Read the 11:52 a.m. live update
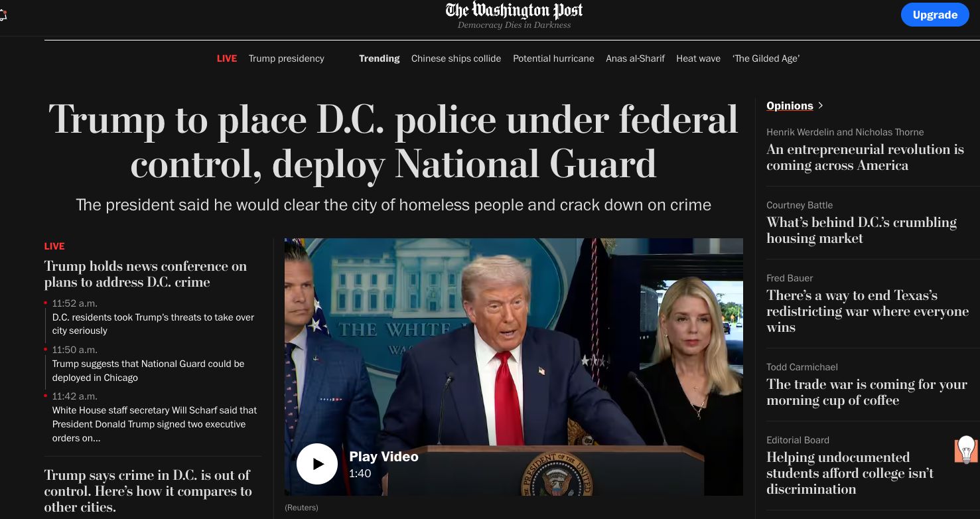Screen dimensions: 980x519 [153, 323]
